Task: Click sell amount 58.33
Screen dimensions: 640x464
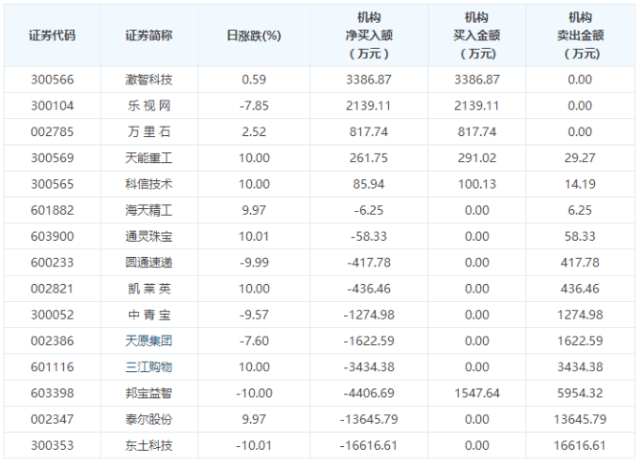Action: point(580,236)
